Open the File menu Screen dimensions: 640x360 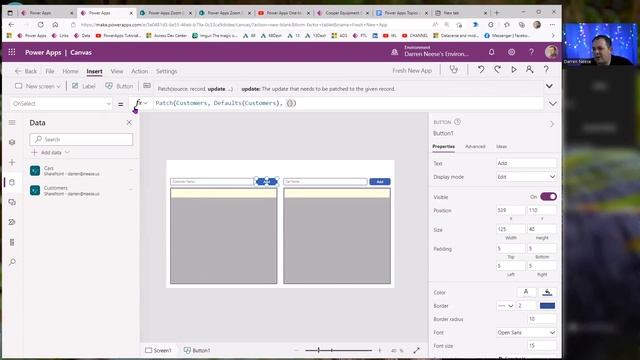point(50,71)
